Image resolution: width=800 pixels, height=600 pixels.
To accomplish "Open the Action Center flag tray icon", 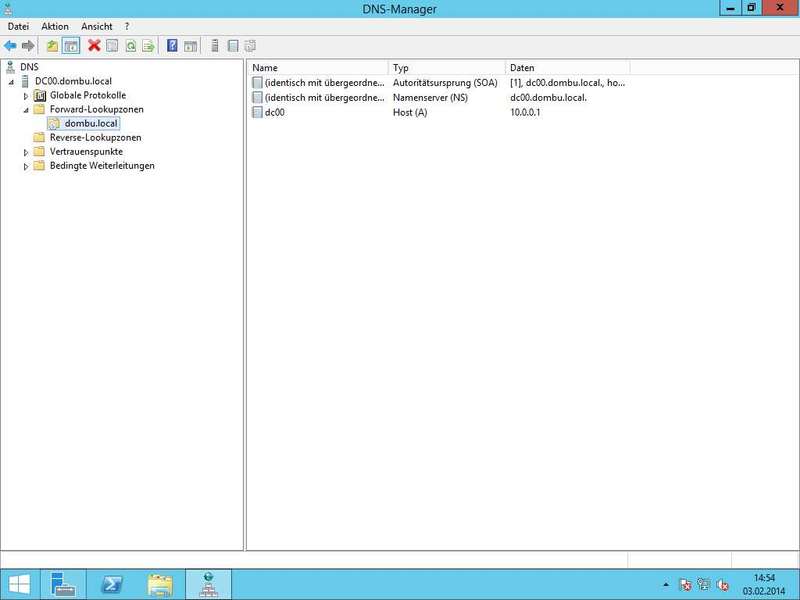I will pos(685,585).
